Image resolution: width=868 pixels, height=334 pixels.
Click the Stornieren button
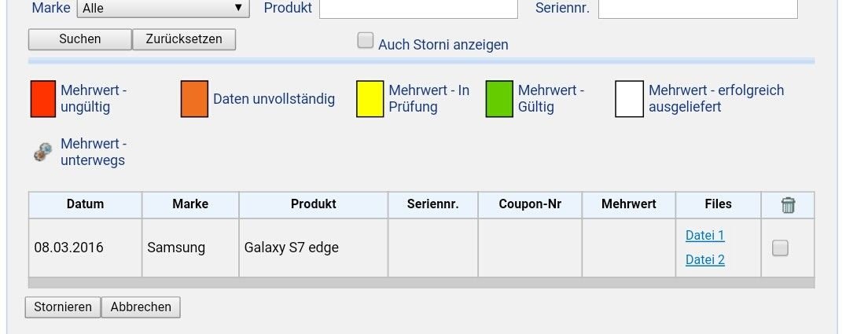(63, 307)
